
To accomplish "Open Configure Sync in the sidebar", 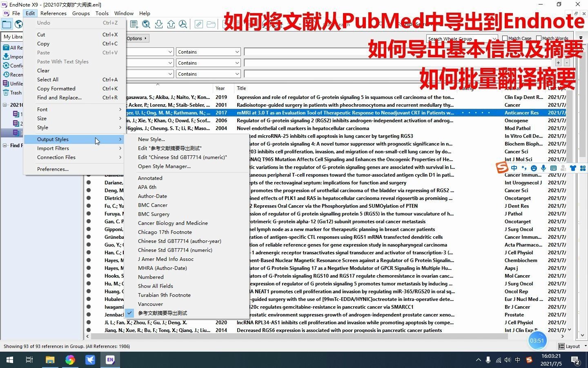I will (x=13, y=65).
